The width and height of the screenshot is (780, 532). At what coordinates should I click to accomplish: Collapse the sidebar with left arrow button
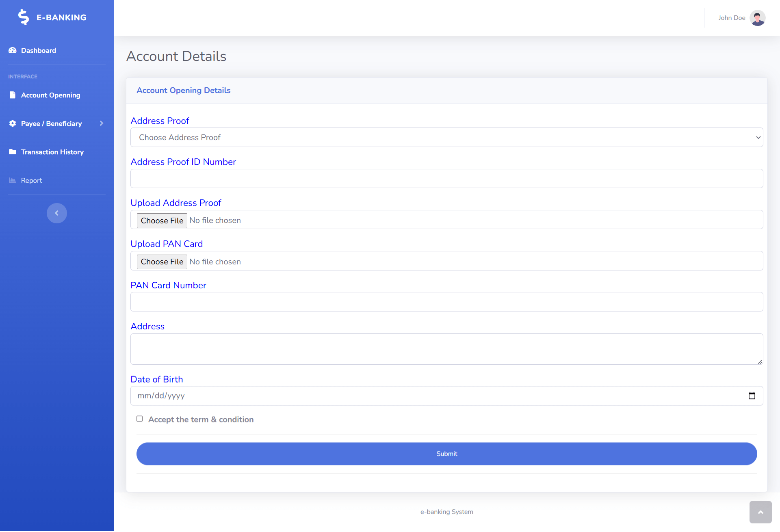coord(57,213)
